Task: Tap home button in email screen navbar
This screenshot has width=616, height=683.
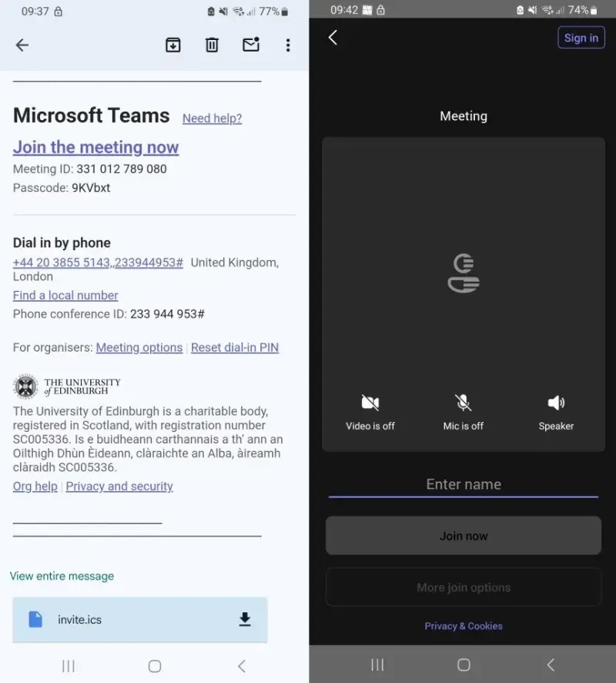Action: [x=155, y=666]
